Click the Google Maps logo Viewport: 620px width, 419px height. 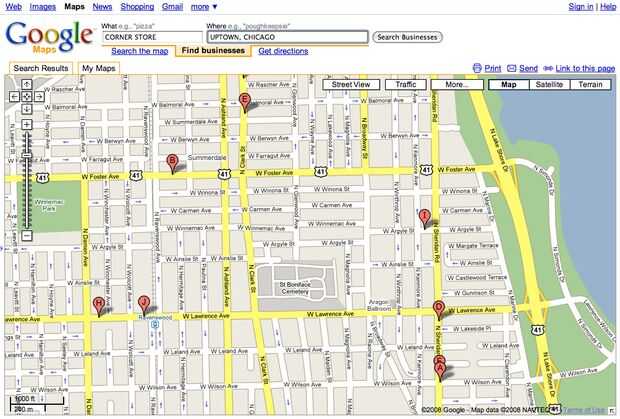[49, 38]
